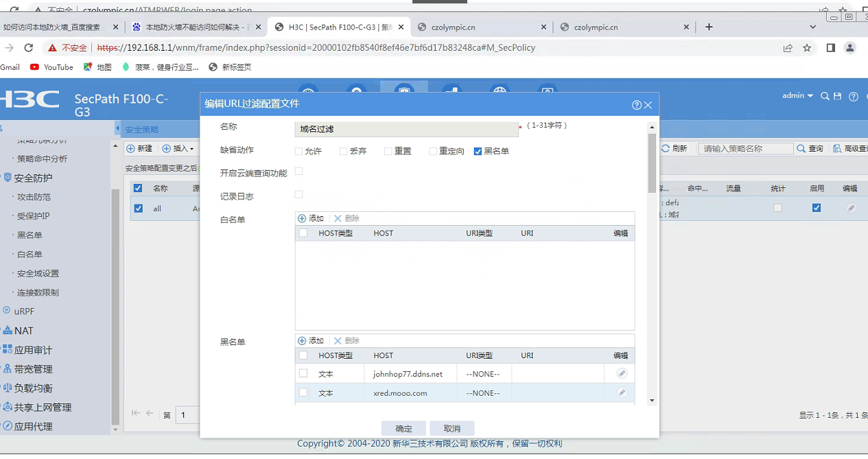Click the 确定 button
Image resolution: width=868 pixels, height=459 pixels.
(404, 428)
